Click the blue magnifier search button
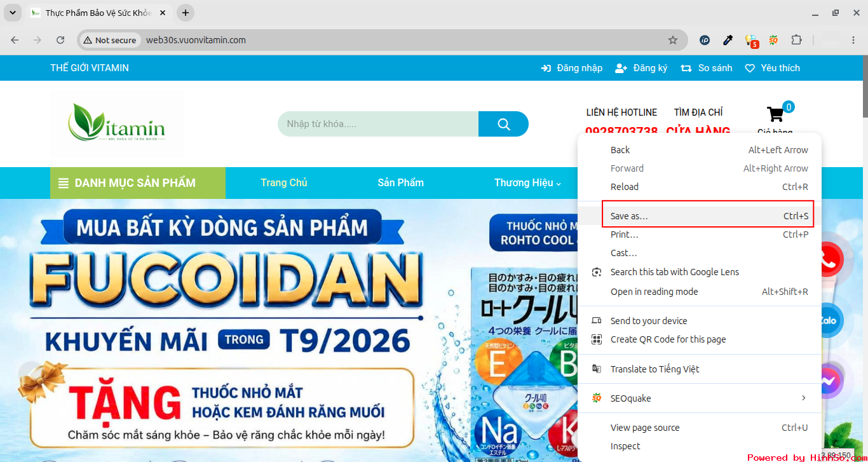The image size is (868, 462). pos(503,124)
